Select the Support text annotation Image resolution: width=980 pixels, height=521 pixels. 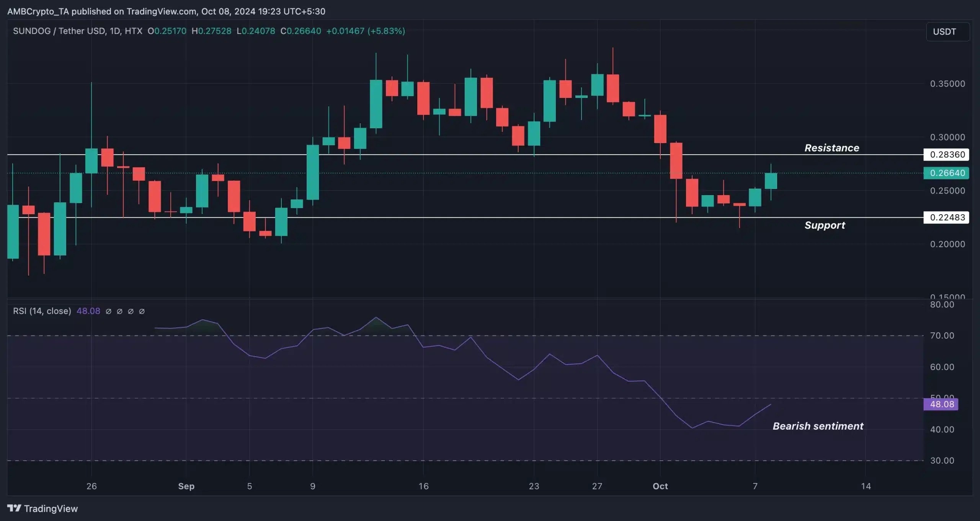click(825, 225)
